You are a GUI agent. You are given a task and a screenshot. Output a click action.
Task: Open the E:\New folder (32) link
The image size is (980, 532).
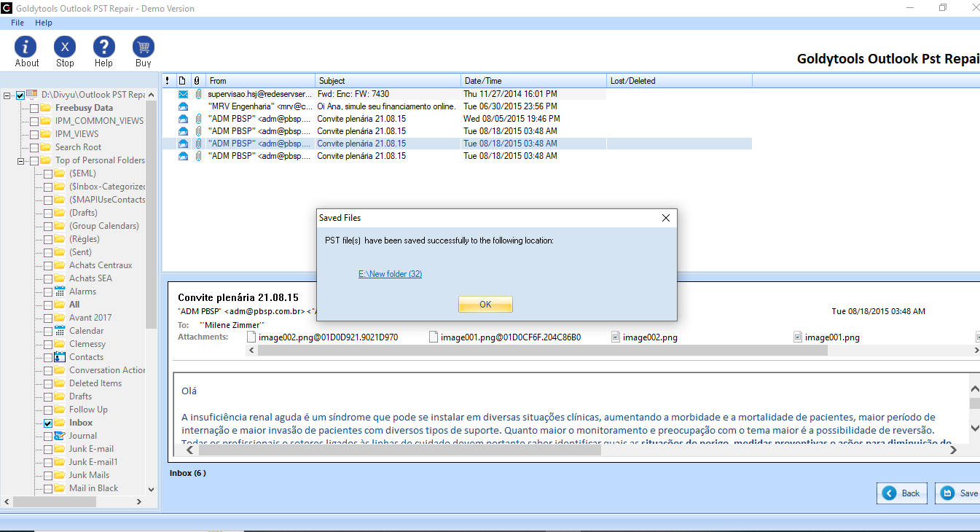(390, 274)
